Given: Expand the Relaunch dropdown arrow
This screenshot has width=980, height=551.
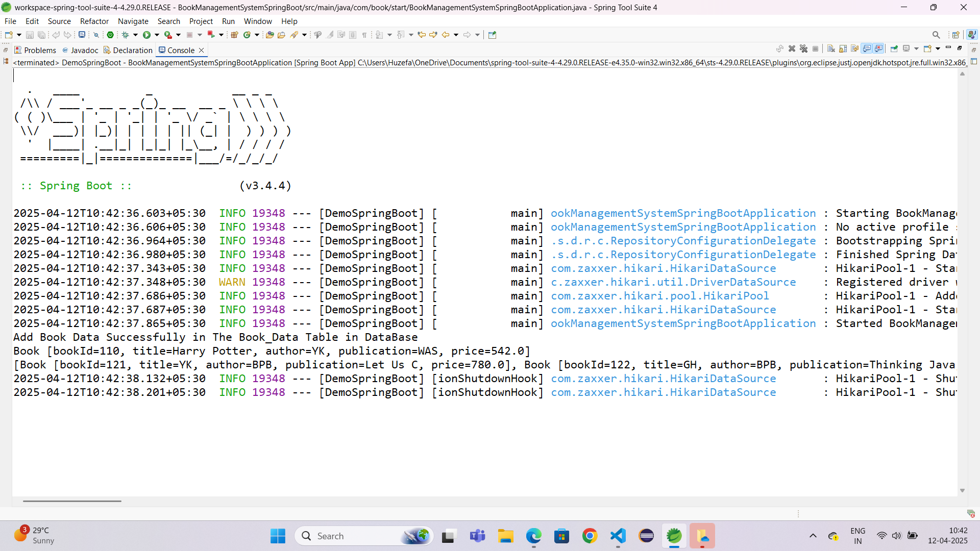Looking at the screenshot, I should [x=221, y=35].
